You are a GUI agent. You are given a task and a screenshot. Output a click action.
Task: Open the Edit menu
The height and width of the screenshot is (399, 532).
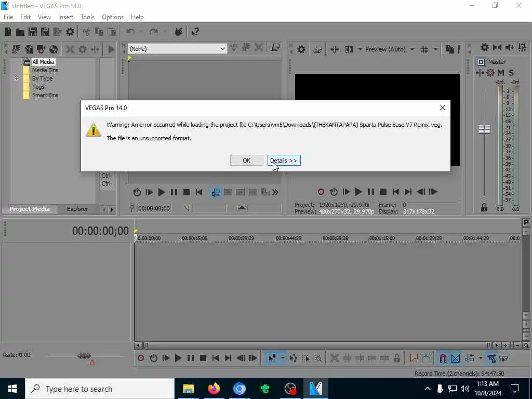25,17
